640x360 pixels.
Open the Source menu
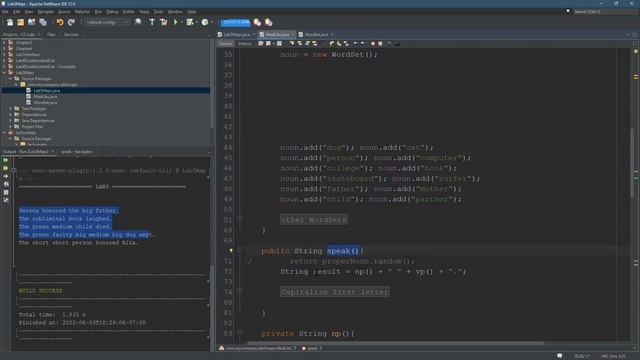pos(64,12)
